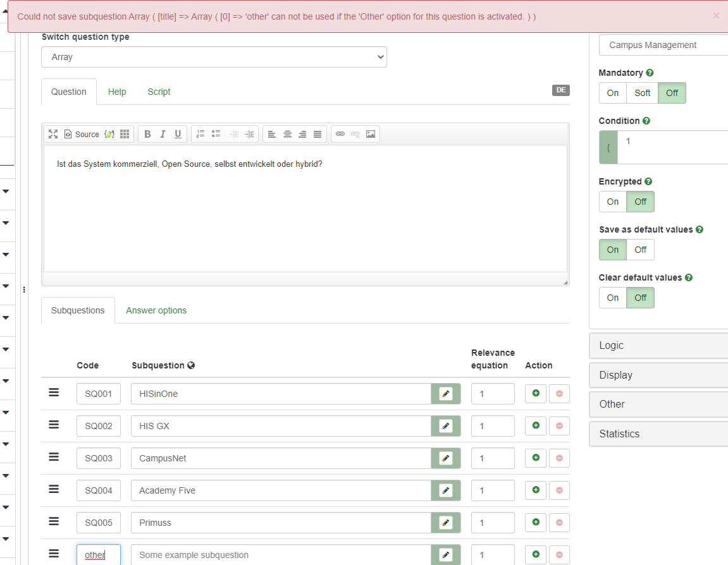Viewport: 728px width, 565px height.
Task: Dismiss the red error alert
Action: point(716,16)
